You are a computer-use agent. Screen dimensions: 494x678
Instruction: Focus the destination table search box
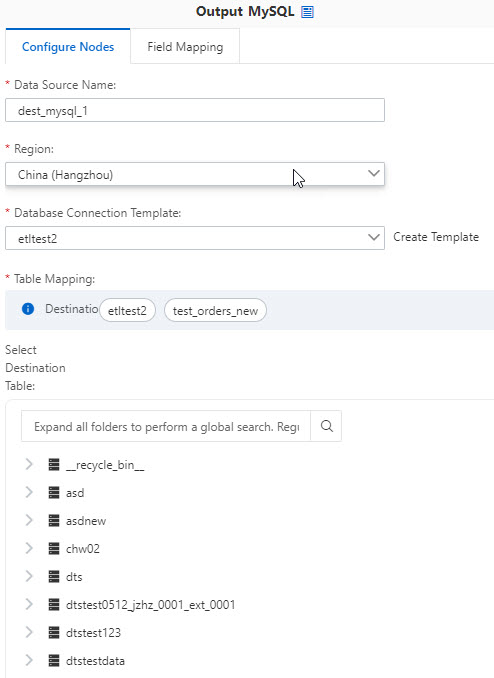pos(166,426)
